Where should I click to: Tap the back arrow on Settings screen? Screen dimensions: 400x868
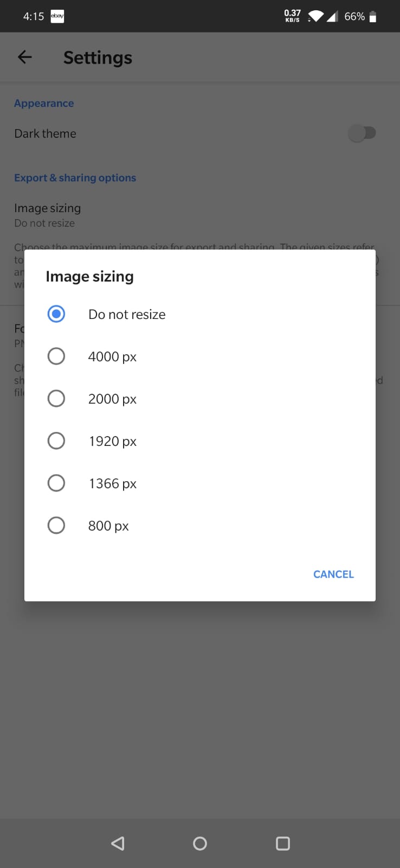coord(24,57)
